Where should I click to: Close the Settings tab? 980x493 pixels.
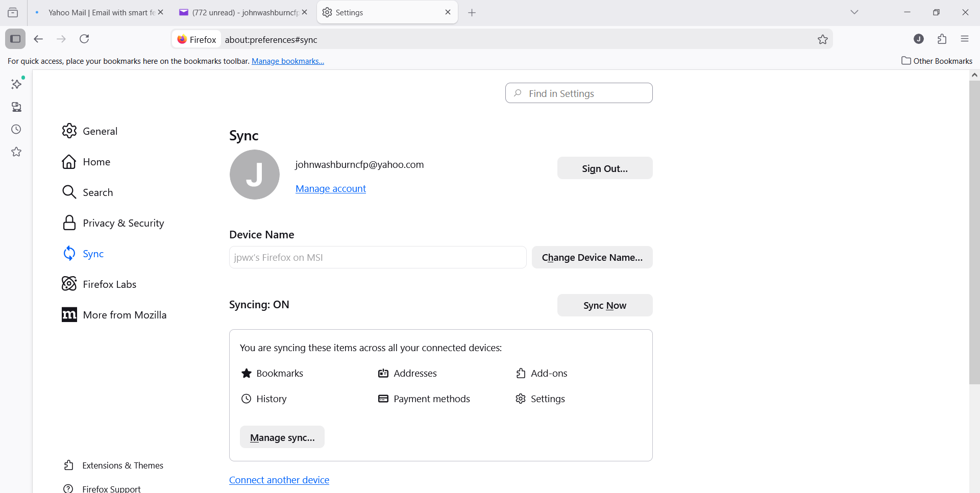448,12
